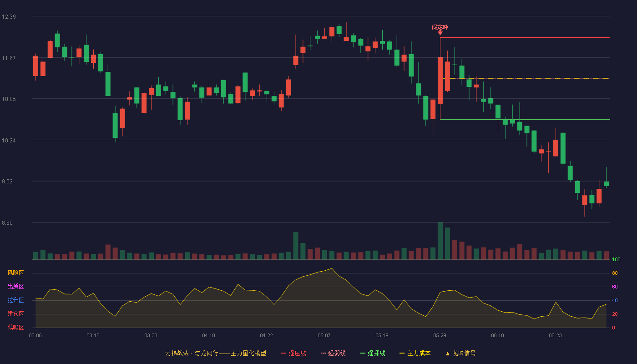Click the 8.80 price axis label
This screenshot has width=637, height=364.
[8, 223]
